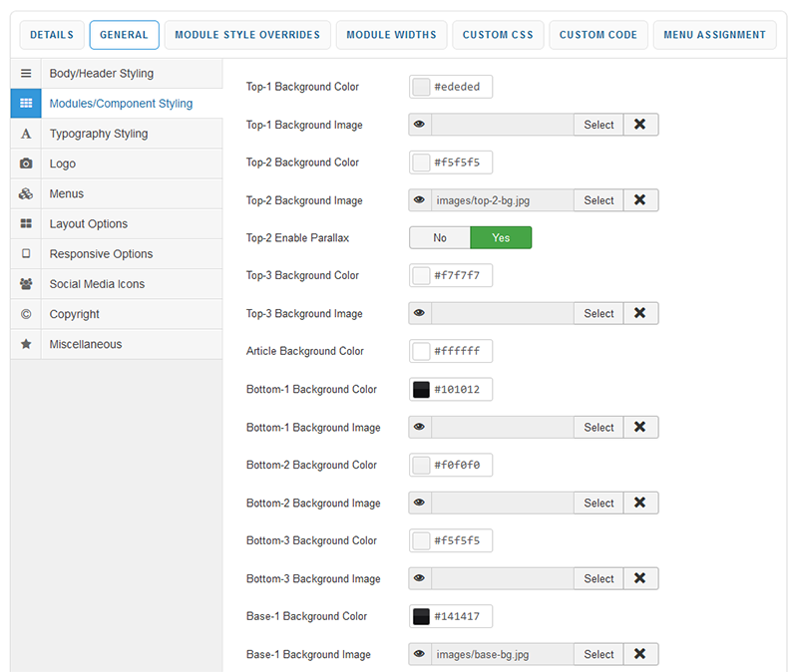The width and height of the screenshot is (798, 672).
Task: Click the Layout Options grid icon
Action: pyautogui.click(x=26, y=224)
